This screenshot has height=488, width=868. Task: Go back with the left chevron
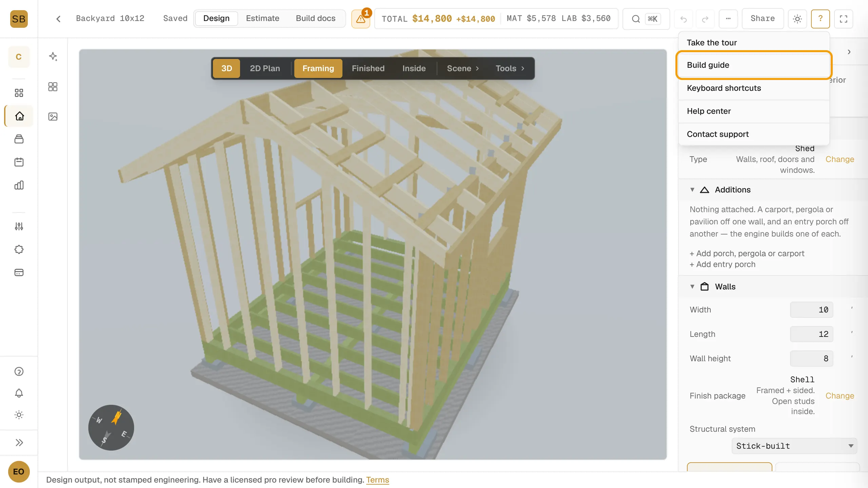coord(58,19)
